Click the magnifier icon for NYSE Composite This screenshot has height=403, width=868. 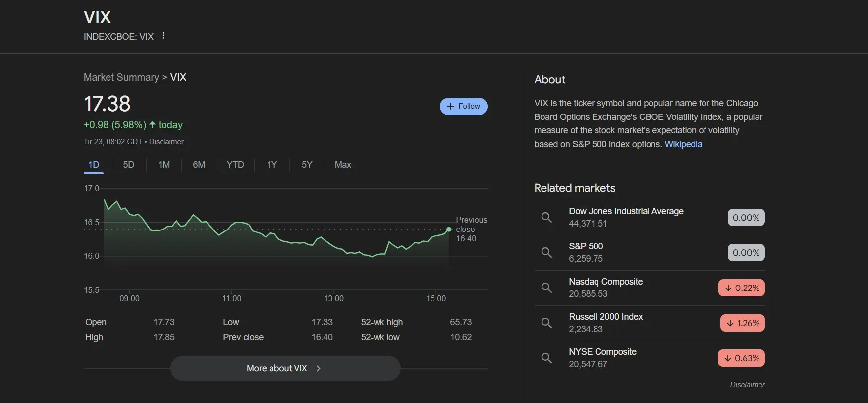coord(546,358)
